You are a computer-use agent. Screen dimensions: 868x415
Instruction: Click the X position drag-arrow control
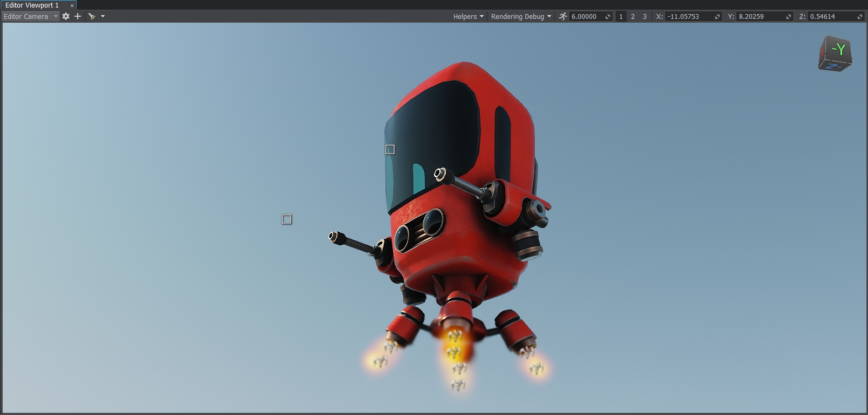click(717, 17)
